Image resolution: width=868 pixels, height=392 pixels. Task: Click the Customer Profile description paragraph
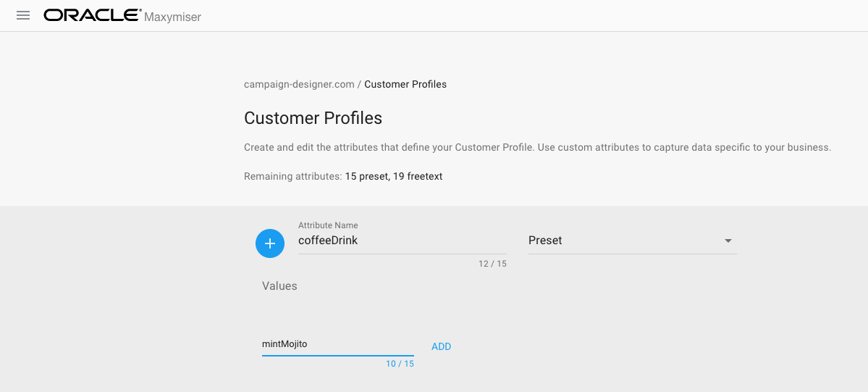[537, 147]
